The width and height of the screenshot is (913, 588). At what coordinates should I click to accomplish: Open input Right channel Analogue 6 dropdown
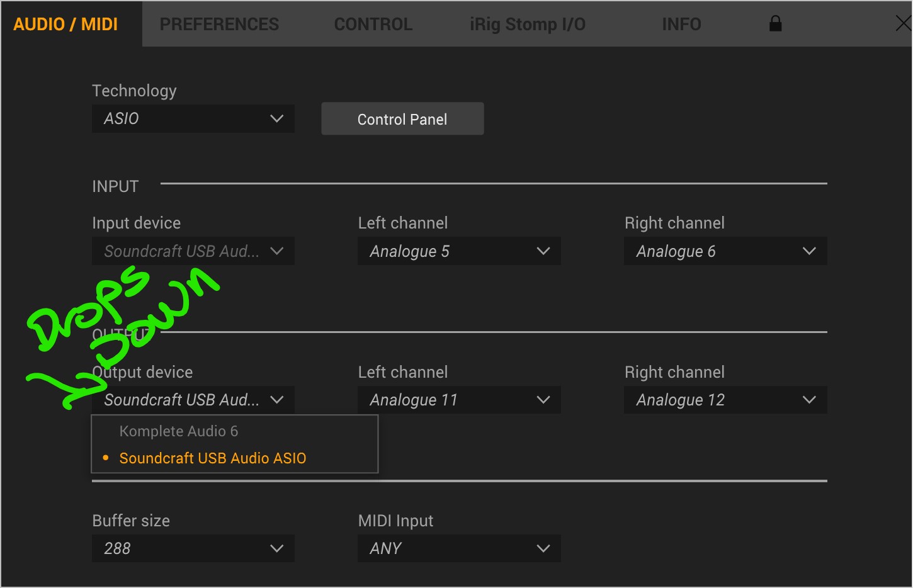point(725,251)
